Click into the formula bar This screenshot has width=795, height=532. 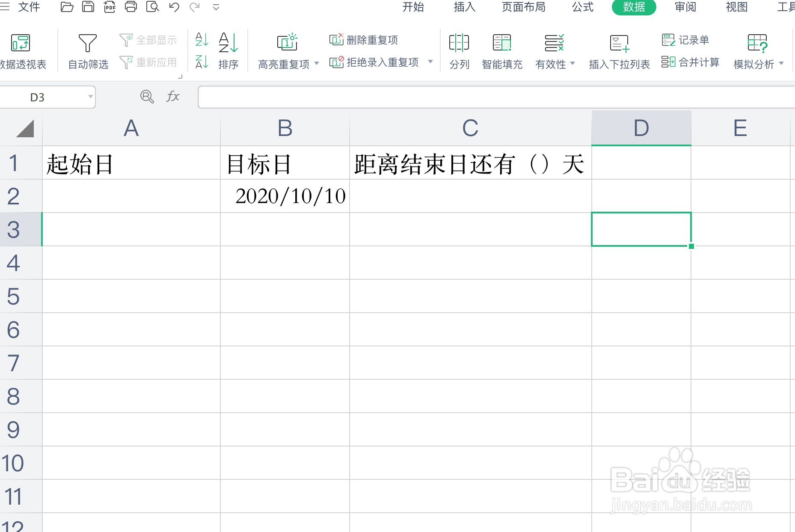[x=496, y=97]
